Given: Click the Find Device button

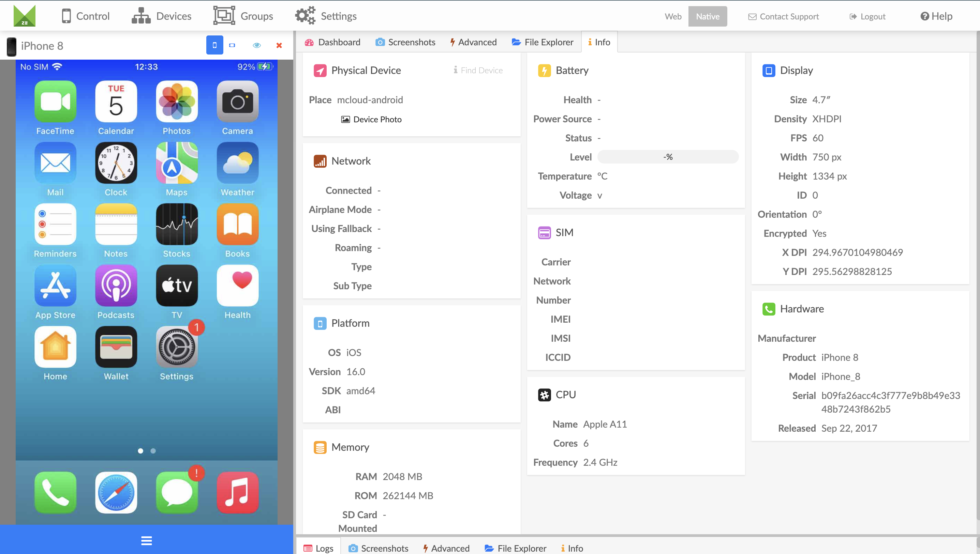Looking at the screenshot, I should [x=478, y=70].
